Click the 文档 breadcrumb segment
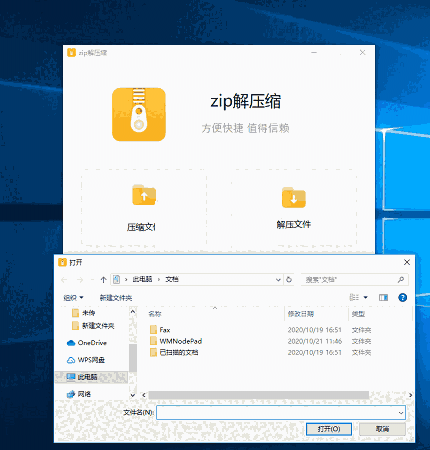Image resolution: width=430 pixels, height=450 pixels. pyautogui.click(x=172, y=279)
